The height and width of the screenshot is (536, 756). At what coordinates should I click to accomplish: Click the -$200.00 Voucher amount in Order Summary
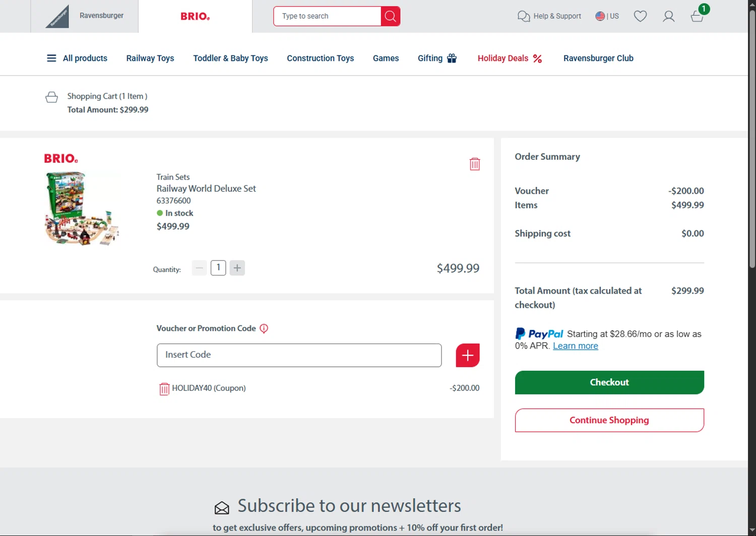click(686, 191)
